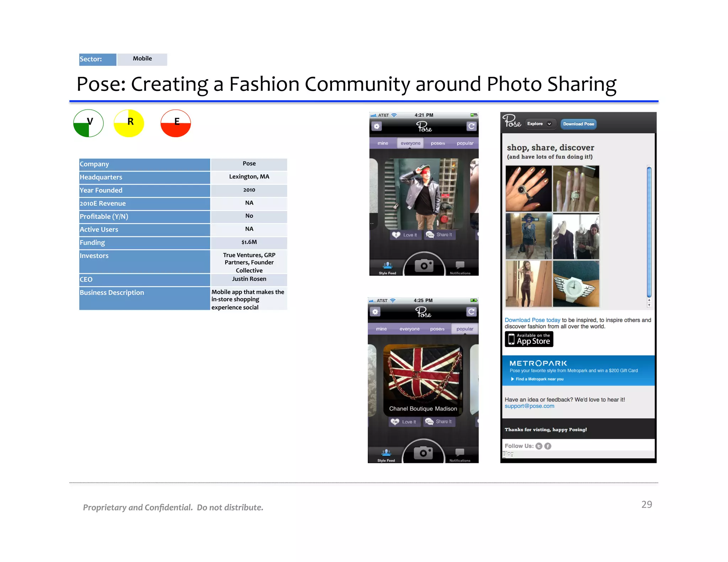The height and width of the screenshot is (562, 728).
Task: Tap Share It on Chanel bag photo
Action: pos(439,422)
